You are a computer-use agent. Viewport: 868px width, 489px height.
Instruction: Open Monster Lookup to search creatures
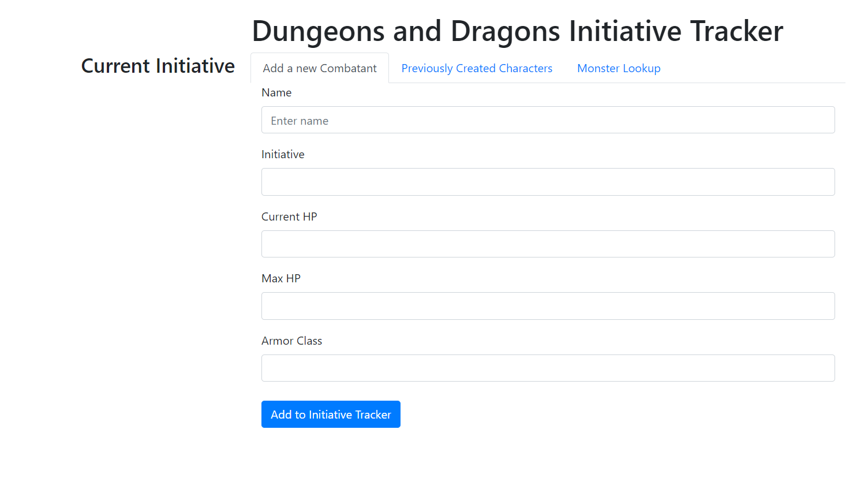click(618, 68)
